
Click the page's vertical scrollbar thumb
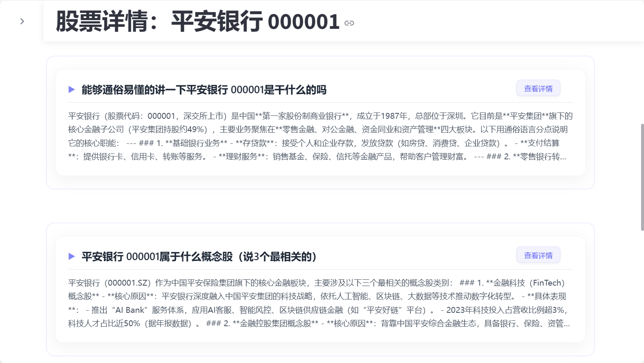point(642,177)
